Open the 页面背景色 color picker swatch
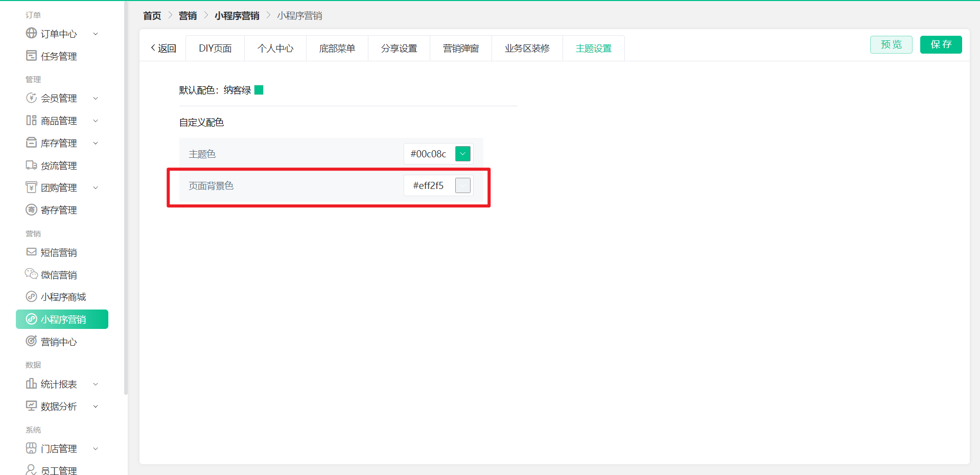This screenshot has height=475, width=980. tap(463, 185)
